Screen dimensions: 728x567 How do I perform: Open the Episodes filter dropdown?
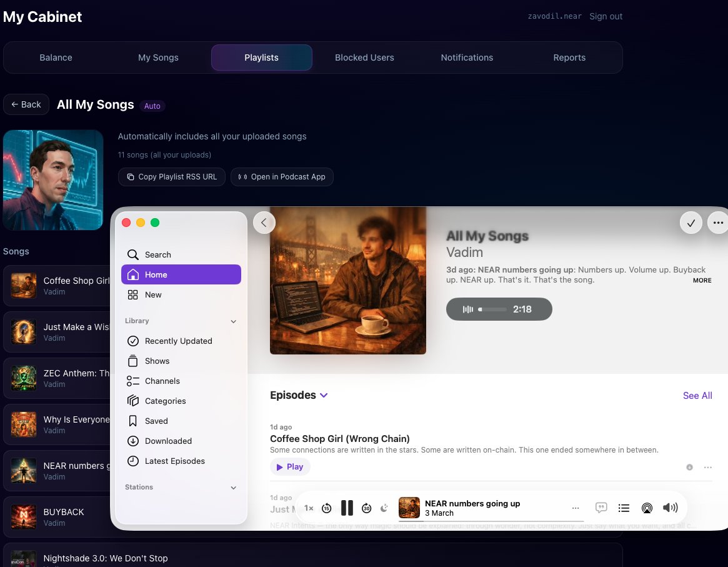tap(324, 395)
